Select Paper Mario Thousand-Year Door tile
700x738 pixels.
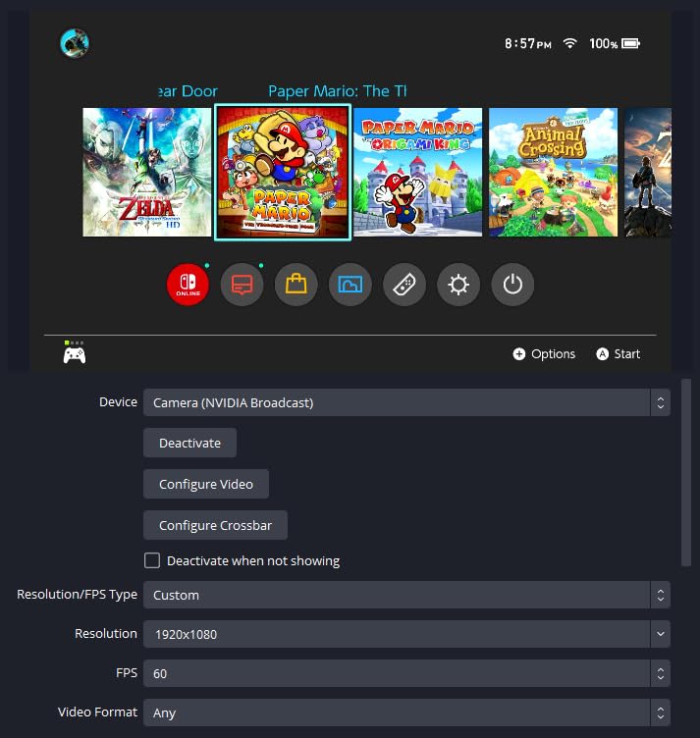pyautogui.click(x=283, y=173)
